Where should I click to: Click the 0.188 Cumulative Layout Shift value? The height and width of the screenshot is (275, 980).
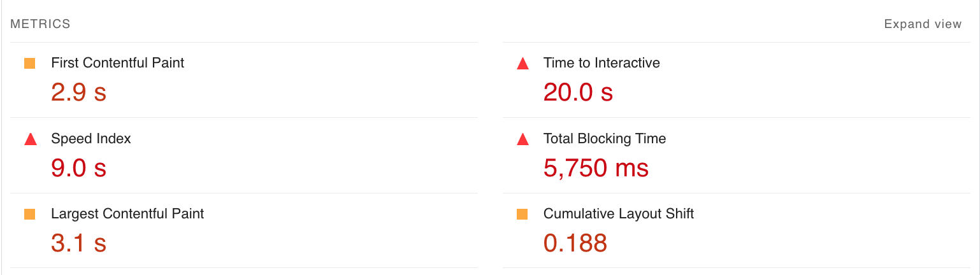[x=575, y=244]
